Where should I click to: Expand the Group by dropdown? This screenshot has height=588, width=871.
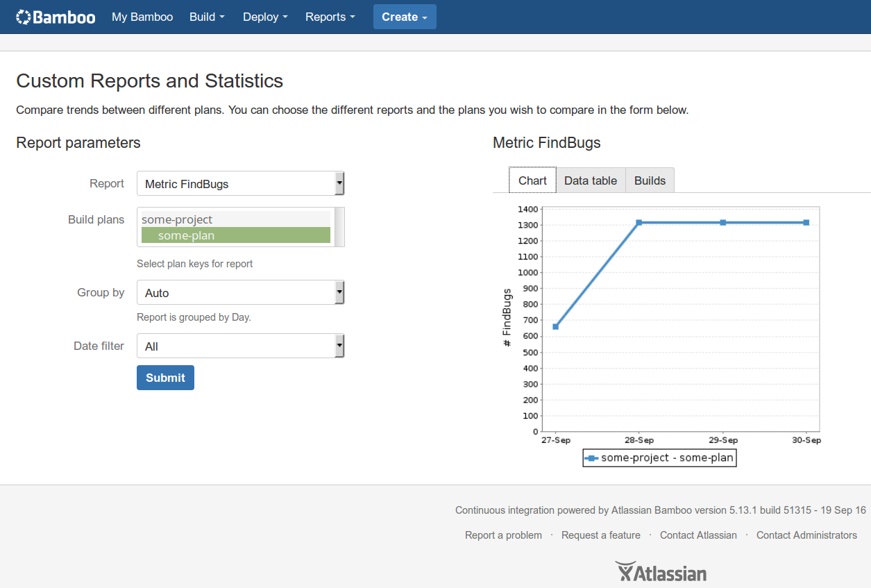[x=240, y=293]
